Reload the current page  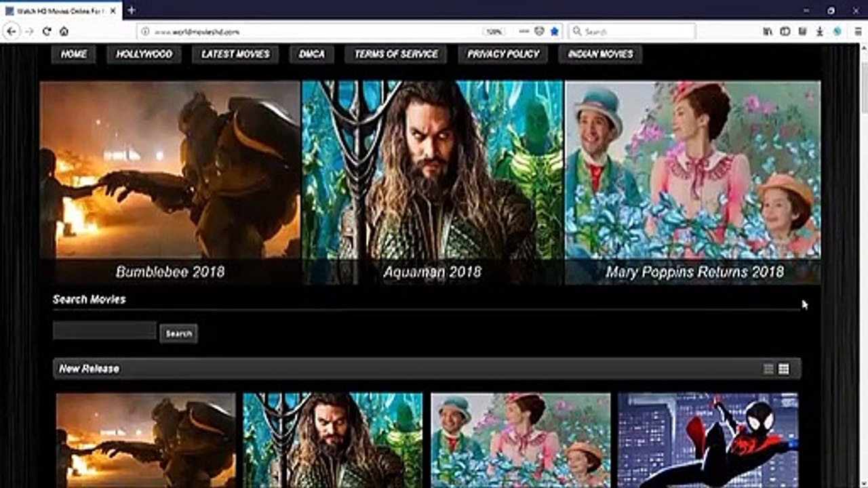pyautogui.click(x=47, y=31)
